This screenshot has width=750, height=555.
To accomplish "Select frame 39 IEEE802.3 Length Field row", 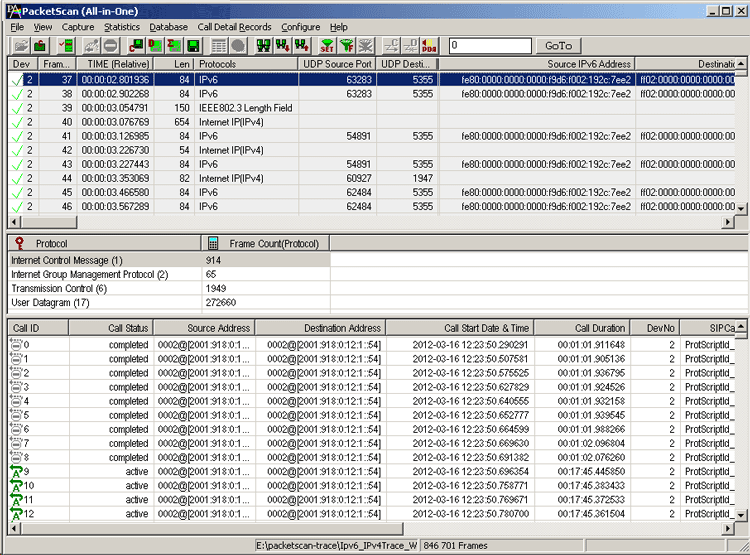I will [x=372, y=108].
